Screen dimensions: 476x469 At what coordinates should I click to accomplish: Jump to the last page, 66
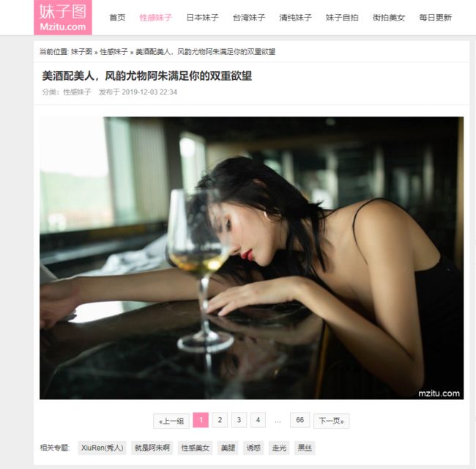coord(300,420)
